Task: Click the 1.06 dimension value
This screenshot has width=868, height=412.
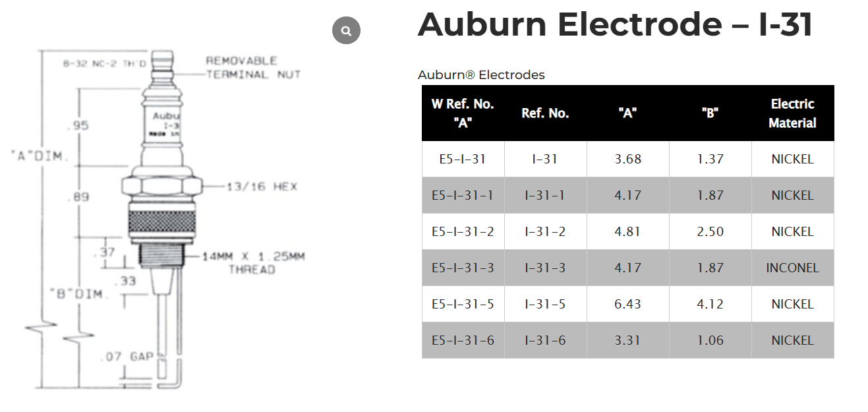Action: pyautogui.click(x=710, y=340)
